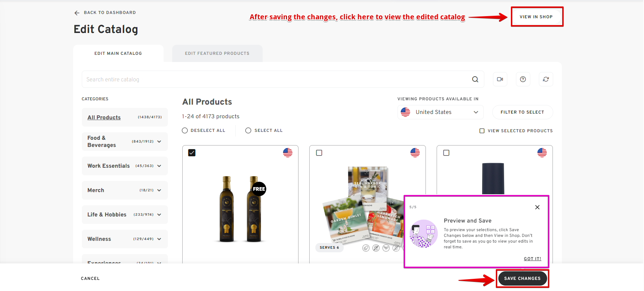Screen dimensions: 644x291
Task: Click the search magnifier icon
Action: click(x=475, y=79)
